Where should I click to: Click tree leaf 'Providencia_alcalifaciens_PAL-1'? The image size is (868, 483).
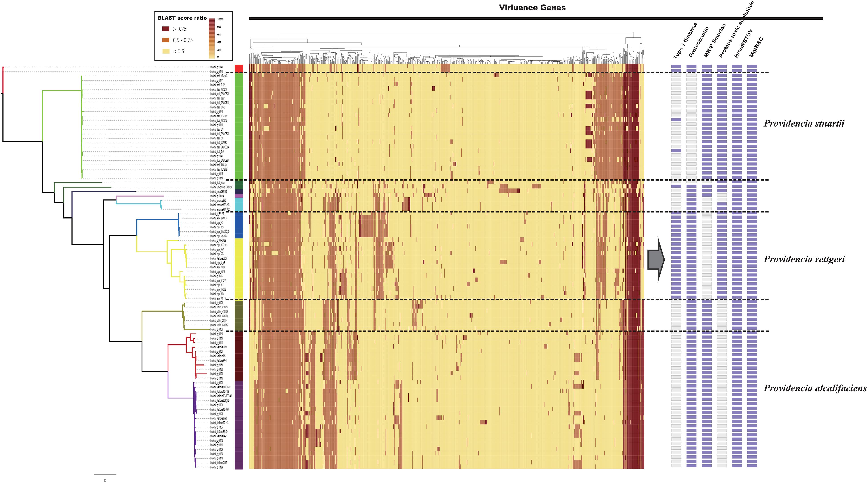(x=218, y=356)
